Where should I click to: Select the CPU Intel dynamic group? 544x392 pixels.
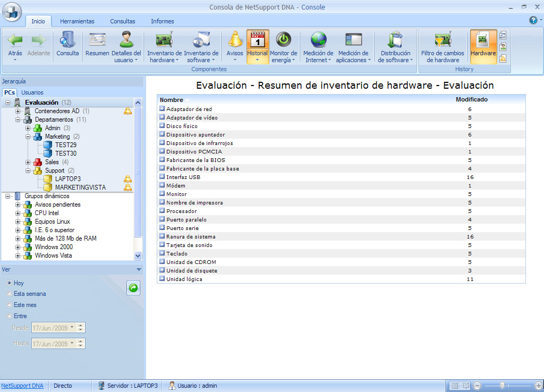[x=47, y=213]
